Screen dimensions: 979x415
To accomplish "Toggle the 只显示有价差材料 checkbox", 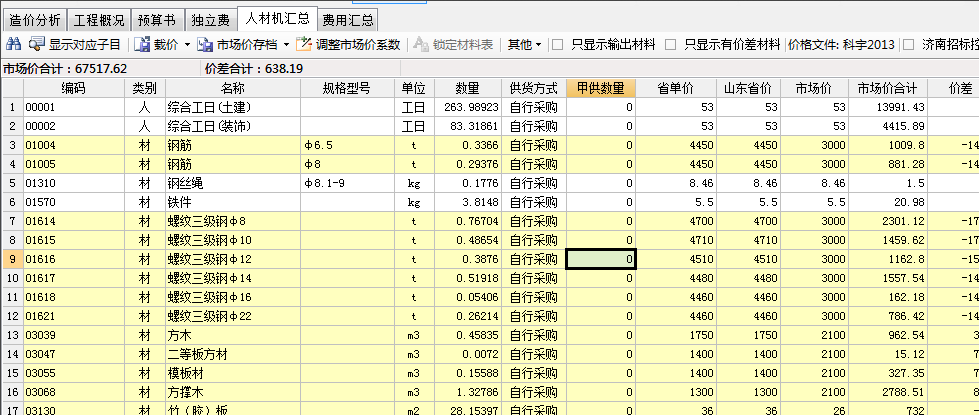I will (672, 45).
